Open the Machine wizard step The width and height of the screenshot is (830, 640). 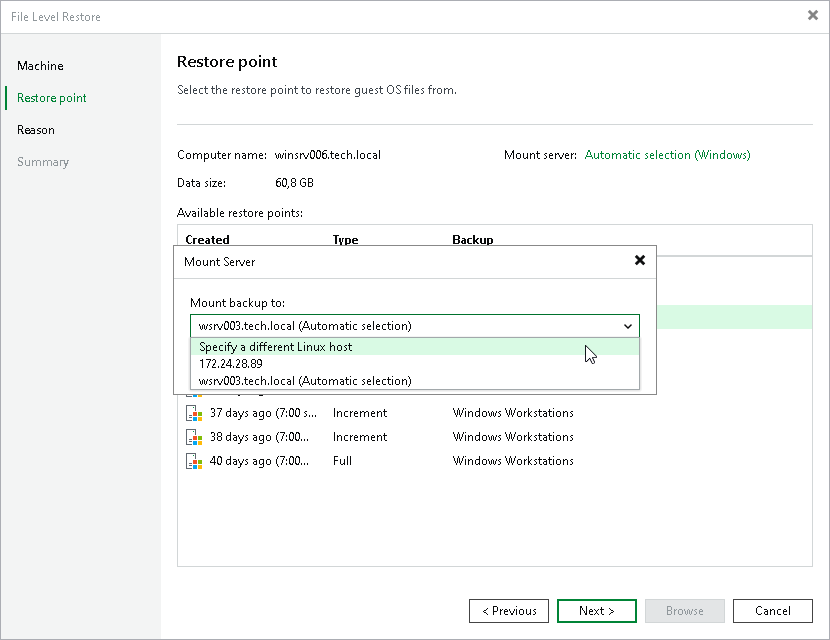click(40, 66)
